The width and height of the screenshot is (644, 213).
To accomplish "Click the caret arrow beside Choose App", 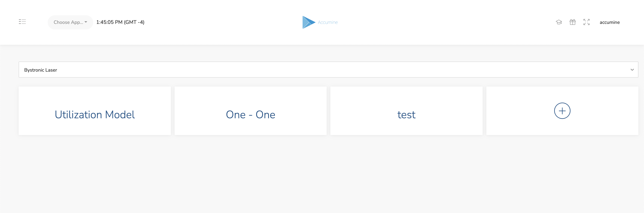I will tap(86, 22).
